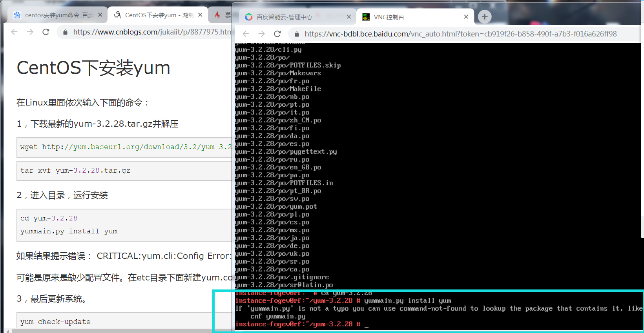Go back in the VNC browser window
This screenshot has width=644, height=333.
246,34
